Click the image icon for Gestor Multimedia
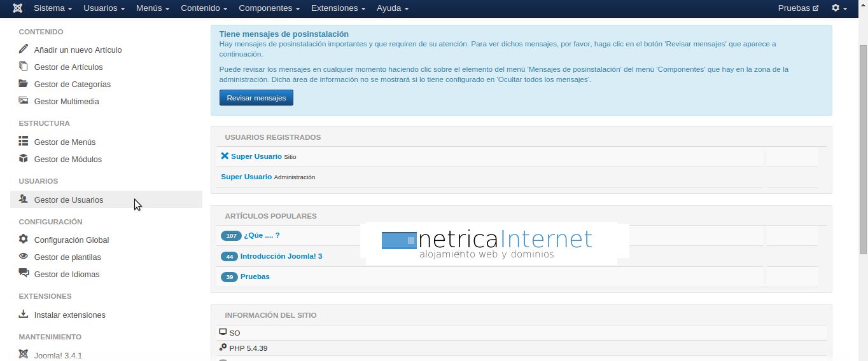The width and height of the screenshot is (868, 361). [24, 100]
